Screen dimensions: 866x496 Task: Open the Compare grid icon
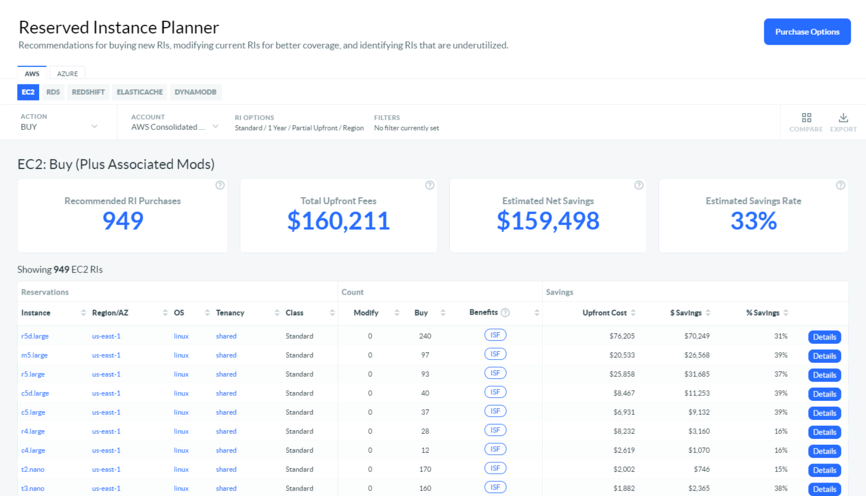pyautogui.click(x=806, y=118)
